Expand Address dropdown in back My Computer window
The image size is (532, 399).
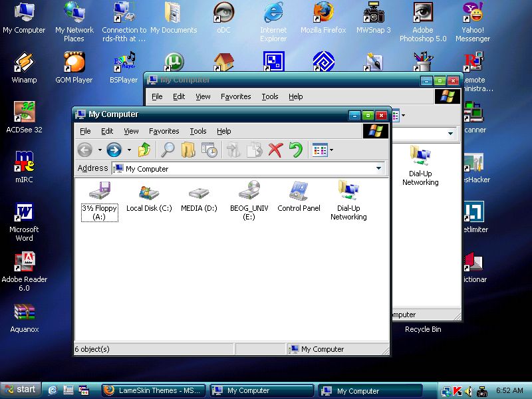pos(450,134)
